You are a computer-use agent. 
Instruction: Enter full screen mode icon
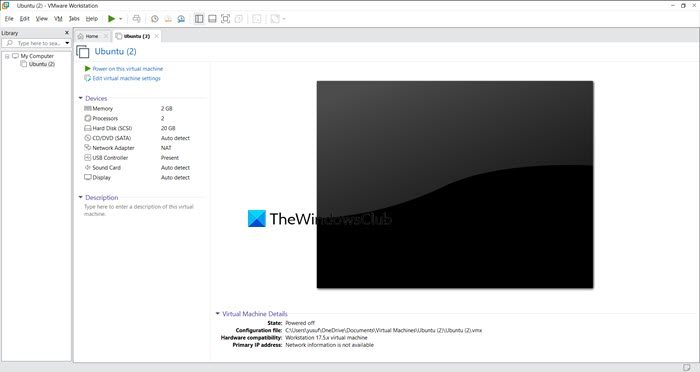225,19
